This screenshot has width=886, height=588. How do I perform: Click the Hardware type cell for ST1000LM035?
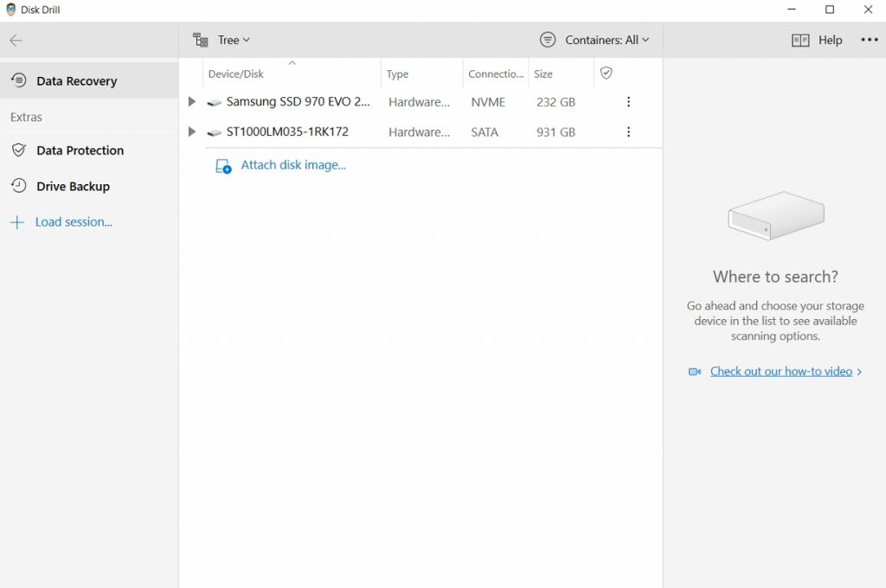click(x=420, y=132)
